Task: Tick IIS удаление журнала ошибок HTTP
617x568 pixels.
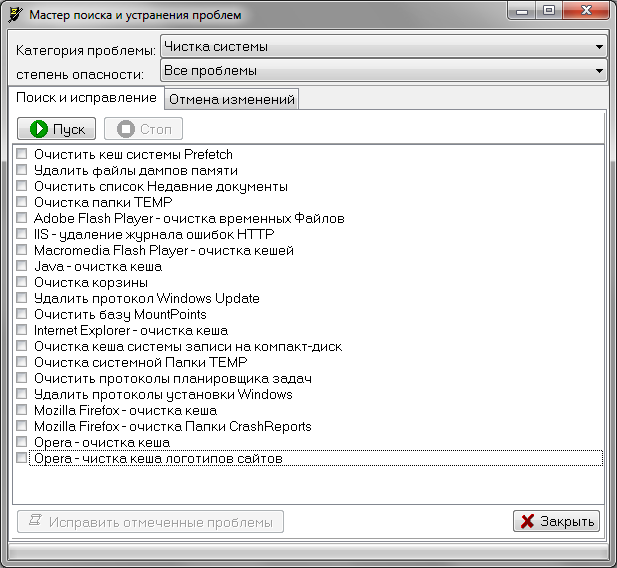Action: click(x=22, y=233)
